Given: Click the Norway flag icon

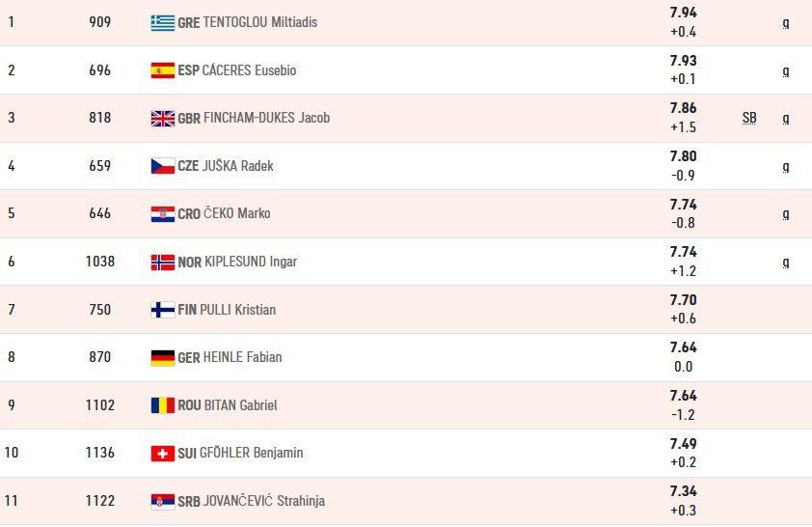Looking at the screenshot, I should tap(163, 263).
